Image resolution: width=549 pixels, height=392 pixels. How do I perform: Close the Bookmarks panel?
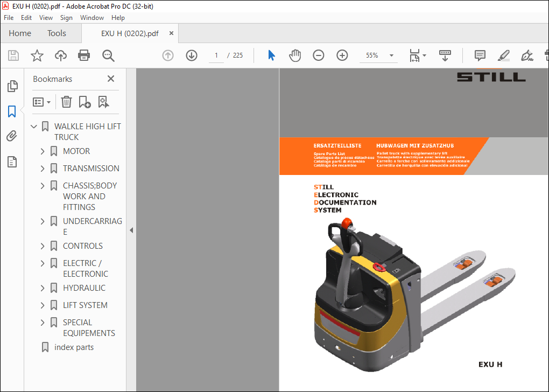(111, 79)
